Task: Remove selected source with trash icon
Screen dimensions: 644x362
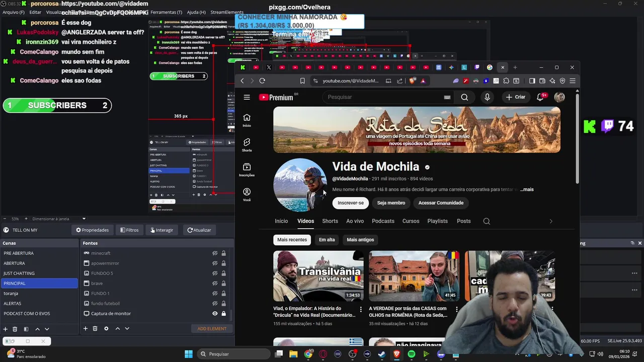Action: (x=95, y=329)
